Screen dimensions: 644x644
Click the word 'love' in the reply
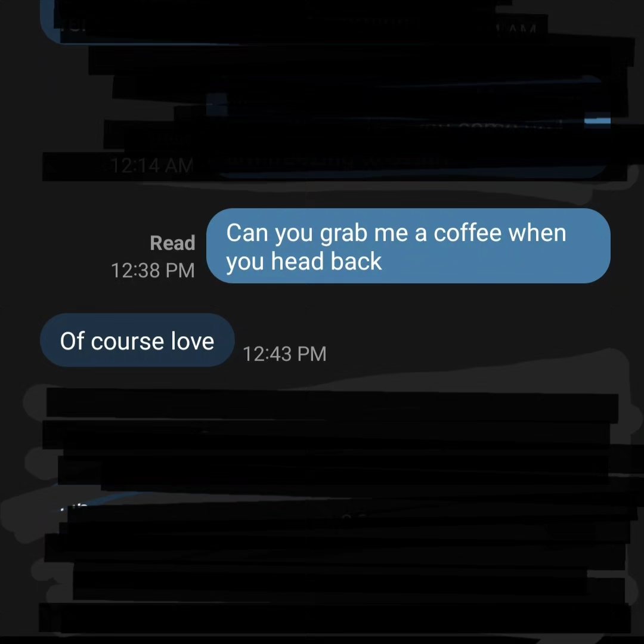193,341
